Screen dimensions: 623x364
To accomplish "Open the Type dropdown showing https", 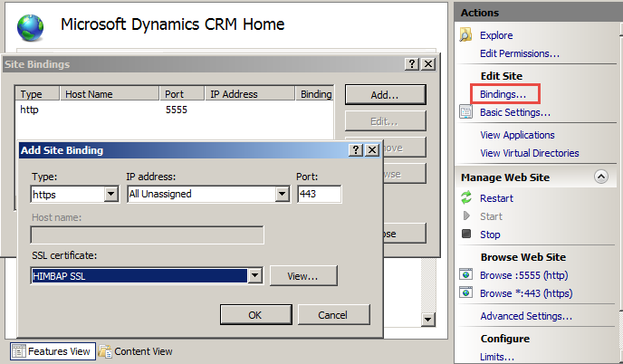I will coord(111,195).
